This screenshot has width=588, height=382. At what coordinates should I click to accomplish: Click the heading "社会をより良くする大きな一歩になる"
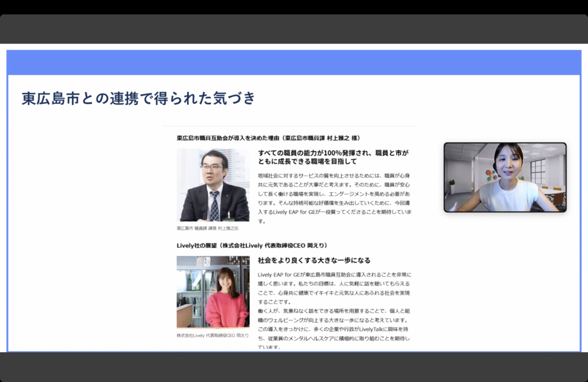pos(314,260)
